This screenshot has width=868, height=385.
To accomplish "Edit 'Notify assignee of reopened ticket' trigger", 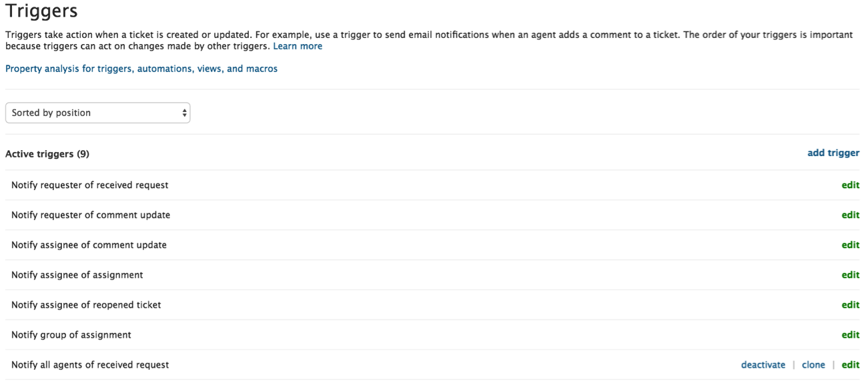I will tap(850, 305).
